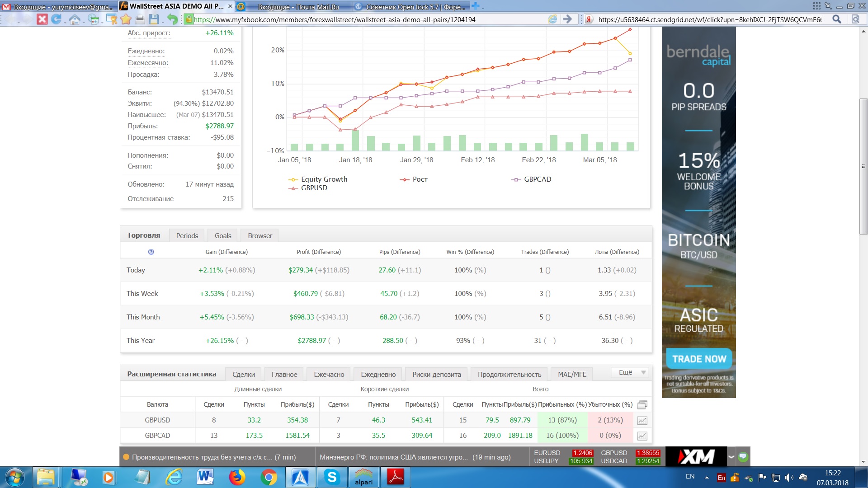Open Firefox from the taskbar

(237, 477)
